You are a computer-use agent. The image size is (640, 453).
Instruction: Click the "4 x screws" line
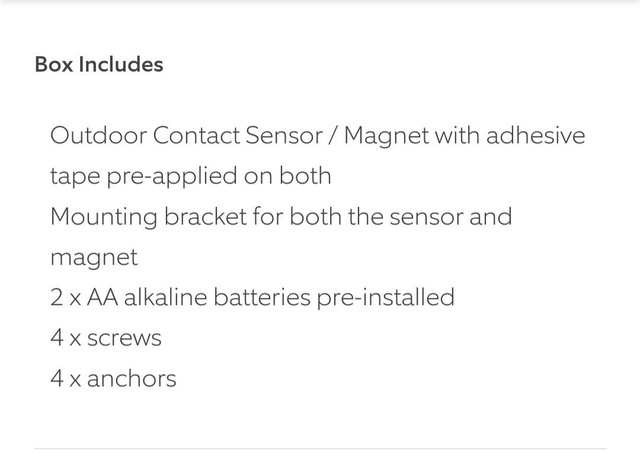pos(105,338)
